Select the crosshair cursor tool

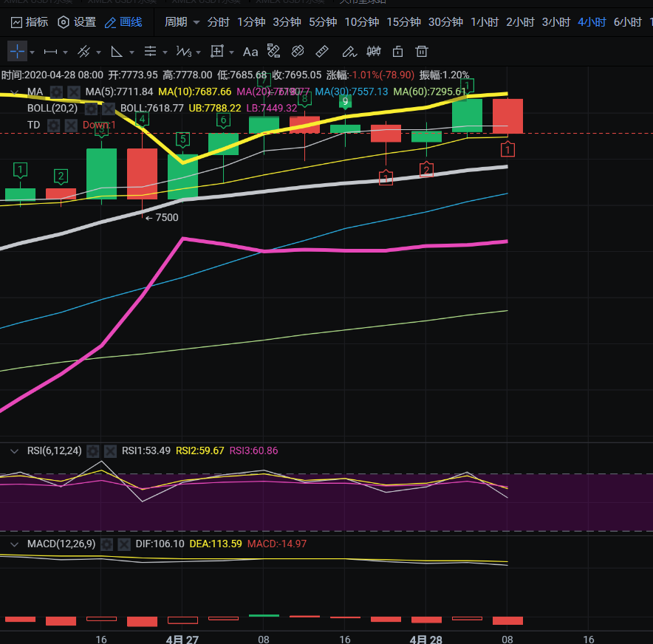pos(16,52)
